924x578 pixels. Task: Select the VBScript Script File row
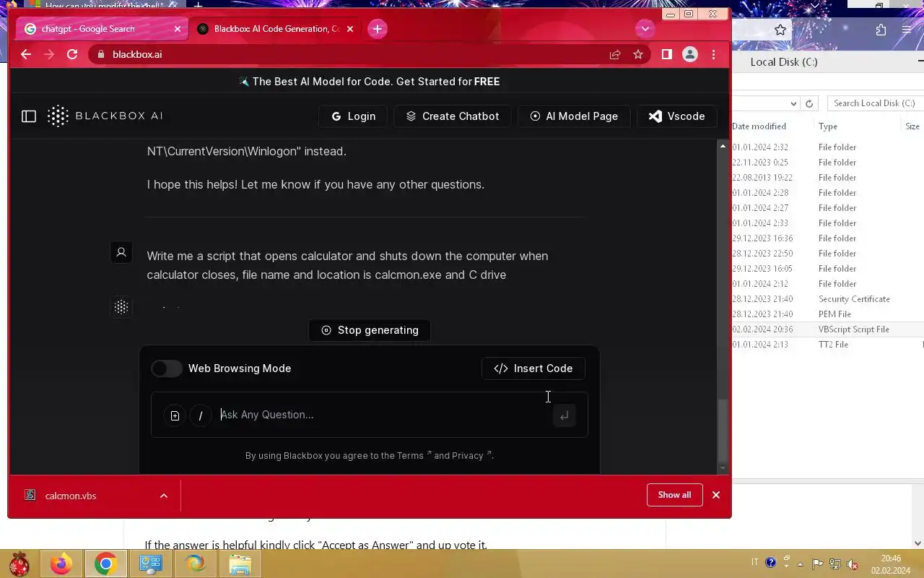pyautogui.click(x=828, y=329)
